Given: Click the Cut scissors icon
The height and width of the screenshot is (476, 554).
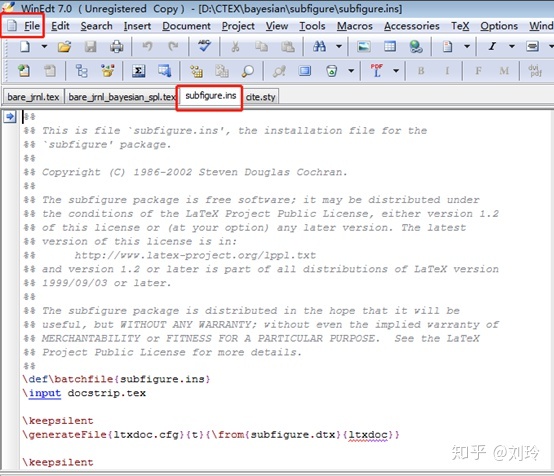Looking at the screenshot, I should pos(235,46).
